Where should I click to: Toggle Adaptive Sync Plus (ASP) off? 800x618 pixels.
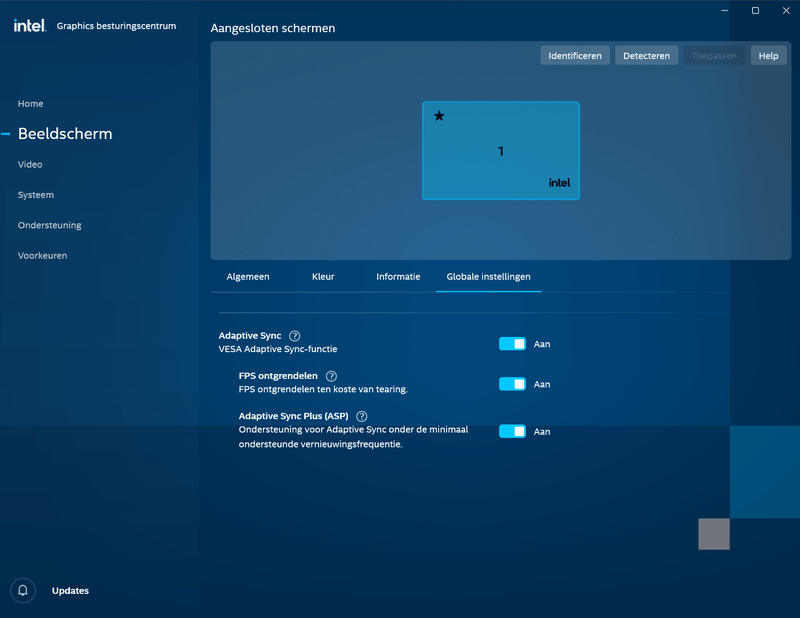[512, 431]
